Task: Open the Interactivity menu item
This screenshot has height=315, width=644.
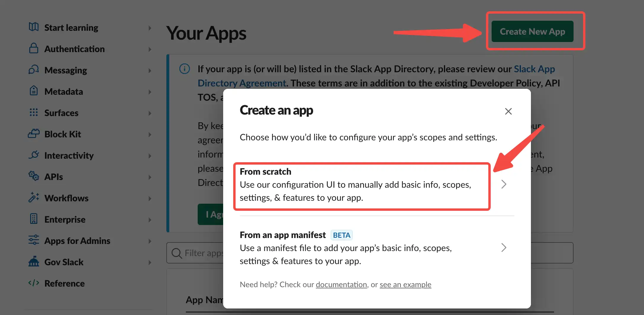Action: [x=69, y=156]
